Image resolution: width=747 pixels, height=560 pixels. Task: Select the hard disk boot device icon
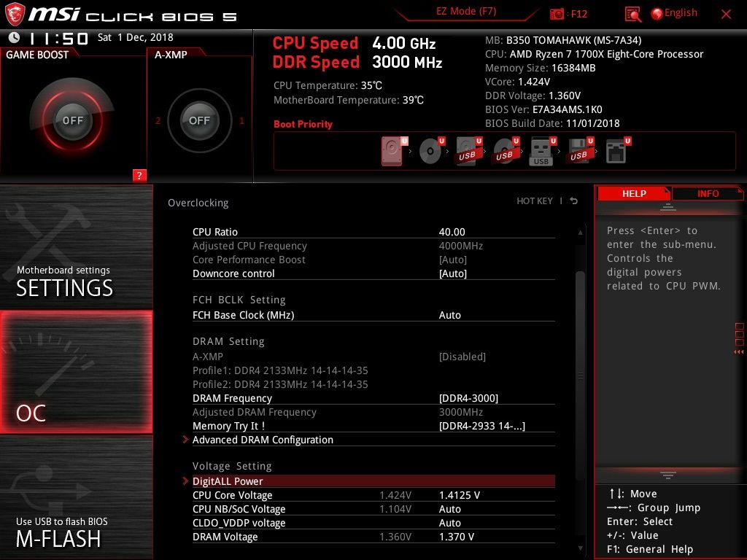coord(393,151)
